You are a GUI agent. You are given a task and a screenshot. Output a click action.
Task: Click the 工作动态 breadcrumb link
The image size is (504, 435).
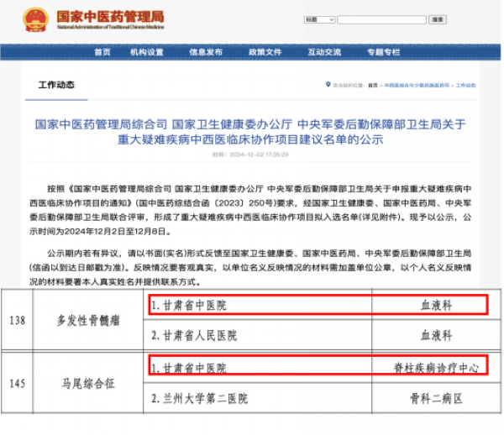pyautogui.click(x=465, y=86)
